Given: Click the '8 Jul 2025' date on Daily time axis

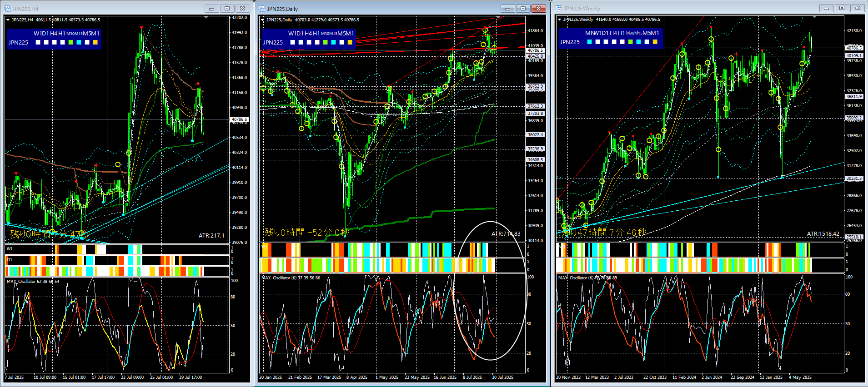Looking at the screenshot, I should [472, 377].
